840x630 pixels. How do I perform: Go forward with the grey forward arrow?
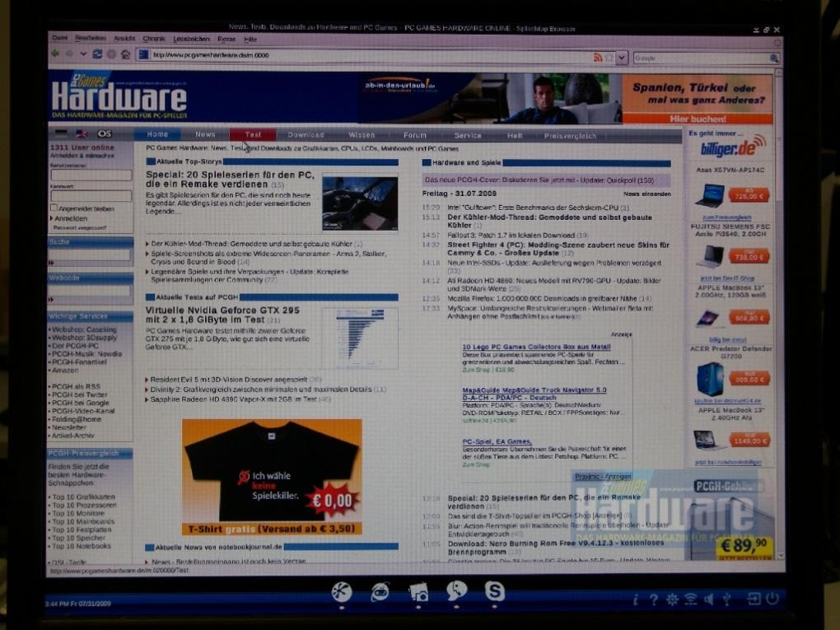70,54
